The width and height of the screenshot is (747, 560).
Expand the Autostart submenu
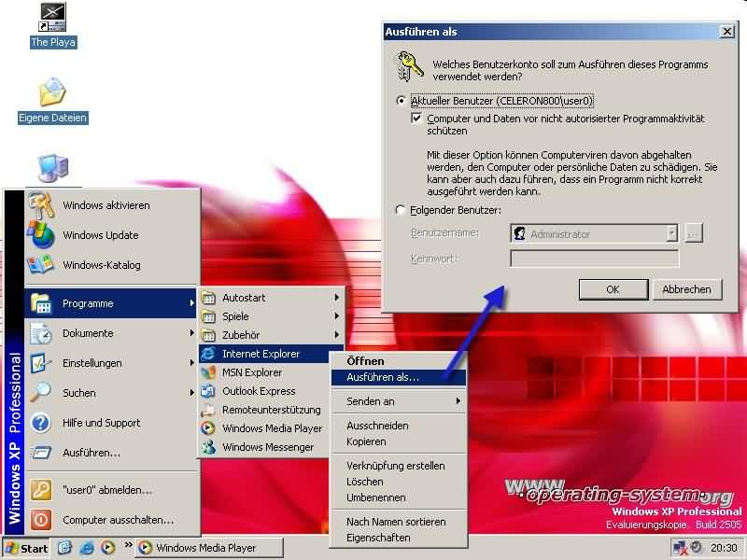337,298
